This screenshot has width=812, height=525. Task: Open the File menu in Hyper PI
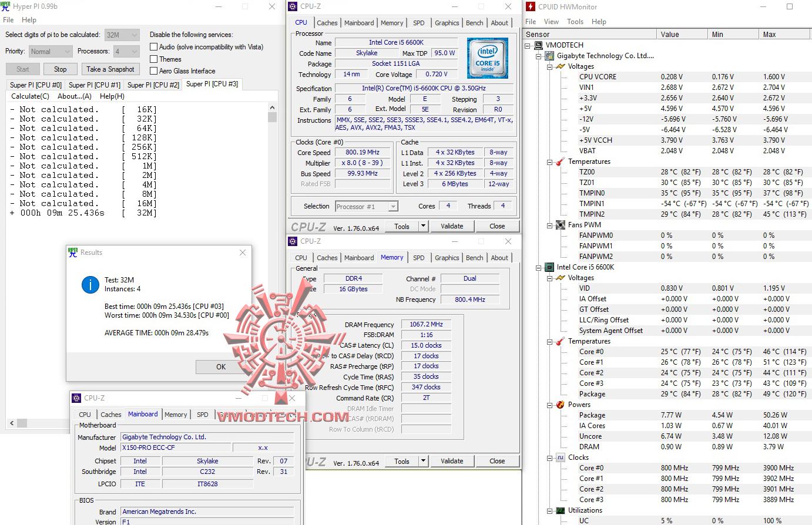pyautogui.click(x=8, y=20)
